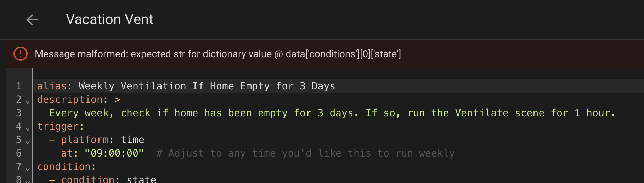Collapse the description block fold arrow
The image size is (644, 183).
(x=28, y=102)
